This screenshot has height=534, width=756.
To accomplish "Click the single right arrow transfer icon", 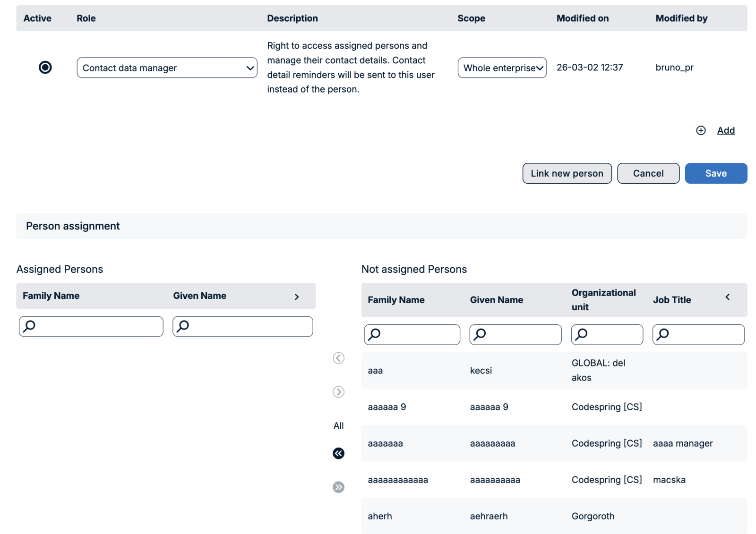I will tap(338, 392).
